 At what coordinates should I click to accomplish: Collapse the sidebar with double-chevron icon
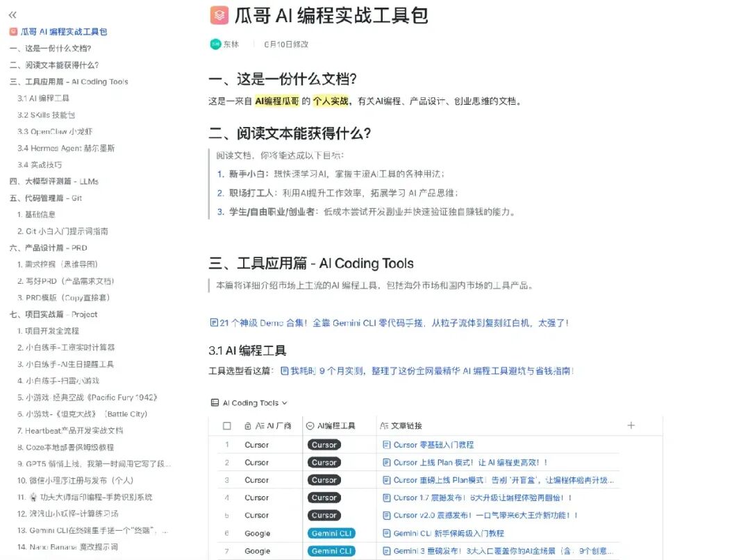12,15
